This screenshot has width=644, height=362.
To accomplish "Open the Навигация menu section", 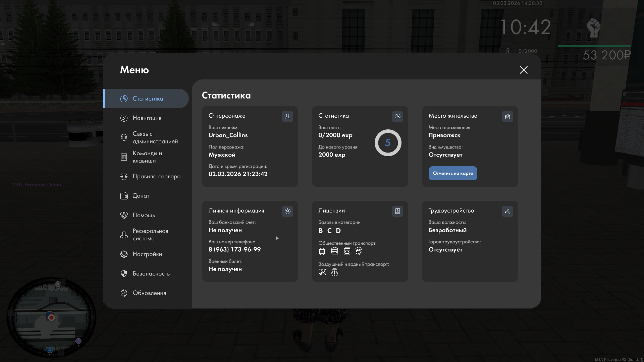I will pos(147,118).
